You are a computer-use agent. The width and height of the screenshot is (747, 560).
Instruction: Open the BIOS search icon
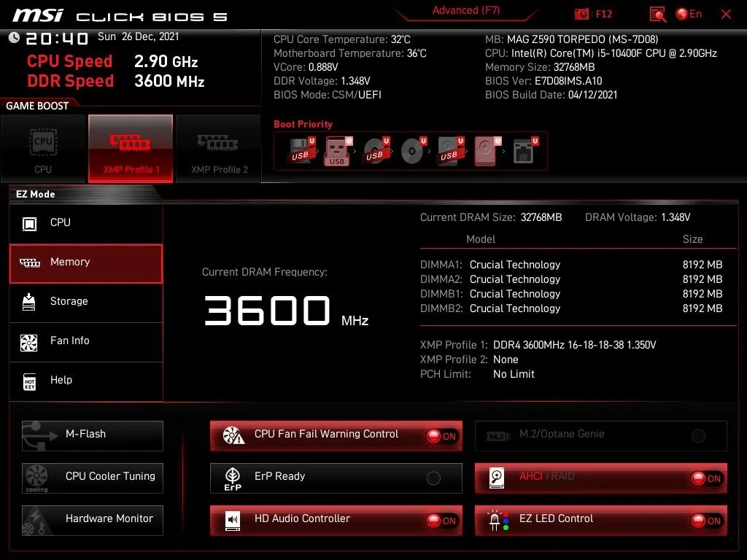[658, 15]
